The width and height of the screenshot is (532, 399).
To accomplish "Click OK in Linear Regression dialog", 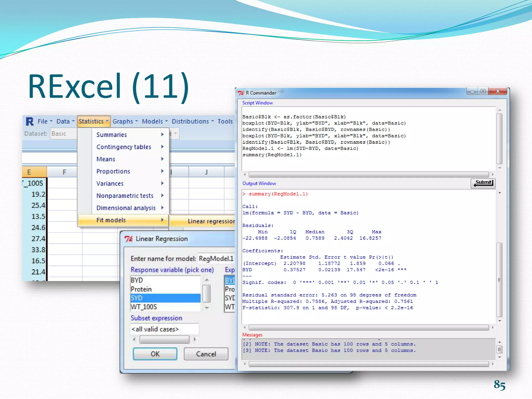I will click(x=155, y=354).
